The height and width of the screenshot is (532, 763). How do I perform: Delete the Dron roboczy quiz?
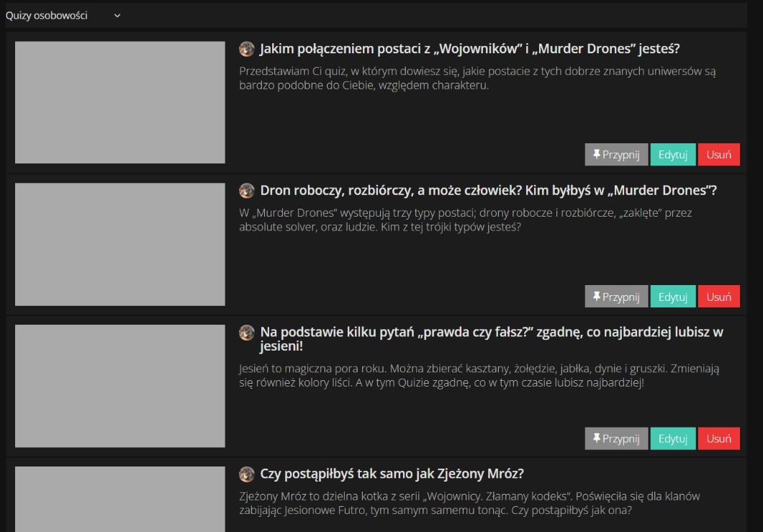click(x=718, y=297)
